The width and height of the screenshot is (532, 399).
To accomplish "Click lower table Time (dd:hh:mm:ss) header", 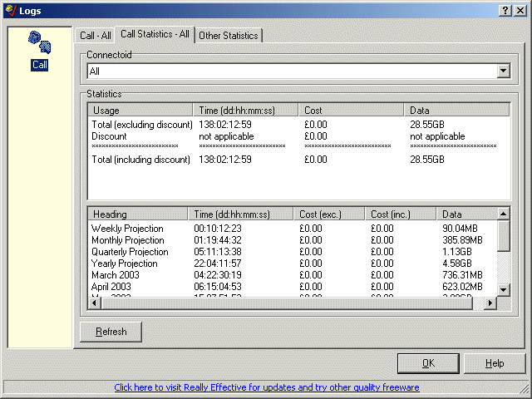I will (x=240, y=214).
